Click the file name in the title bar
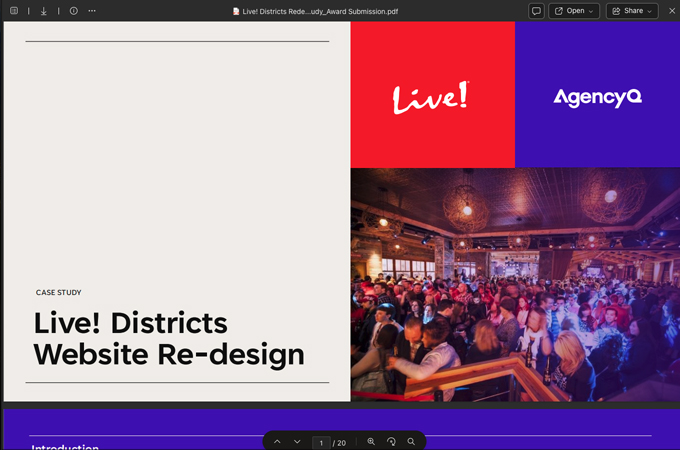 (320, 11)
